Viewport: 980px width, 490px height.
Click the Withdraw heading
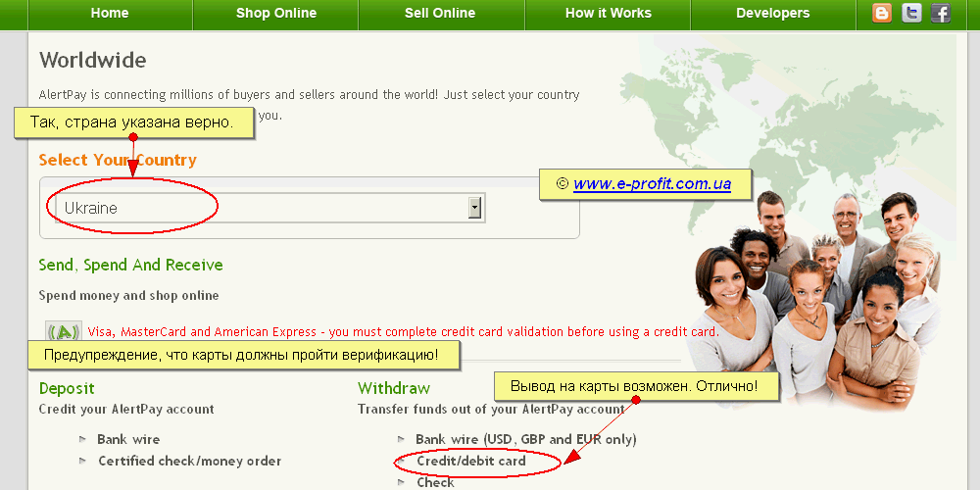[394, 388]
